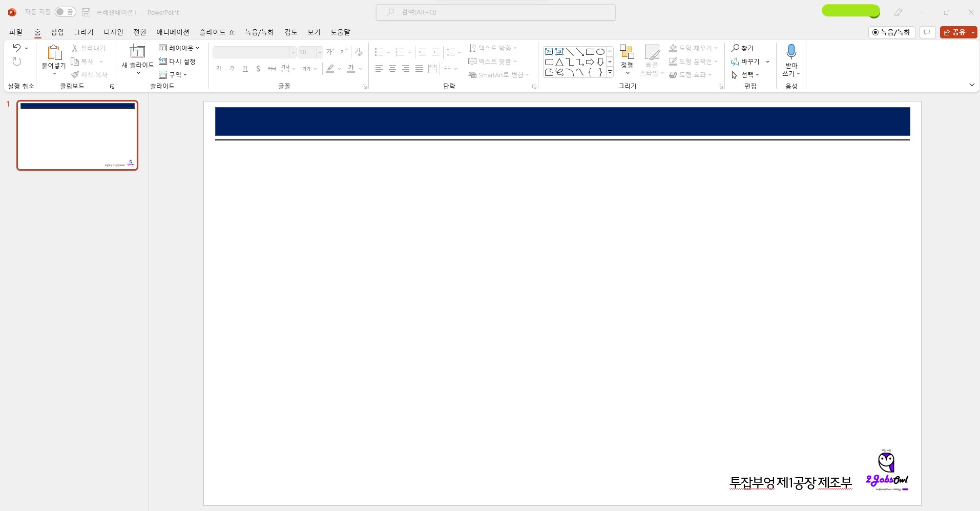Switch to the 삽입 (Insert) ribbon tab
The image size is (980, 511).
57,32
